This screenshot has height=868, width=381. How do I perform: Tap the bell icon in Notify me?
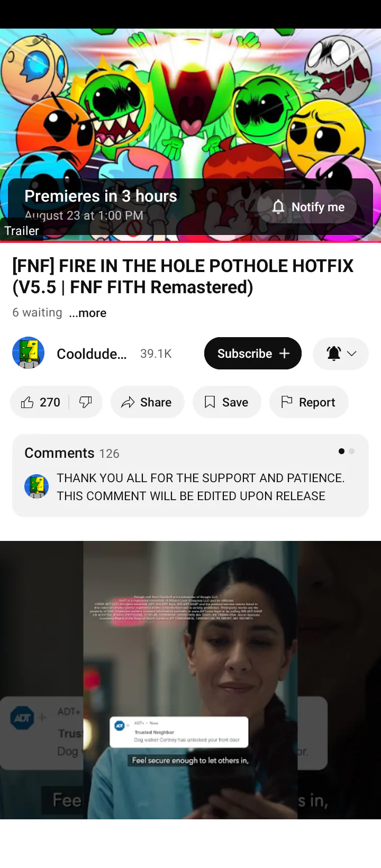pos(278,207)
